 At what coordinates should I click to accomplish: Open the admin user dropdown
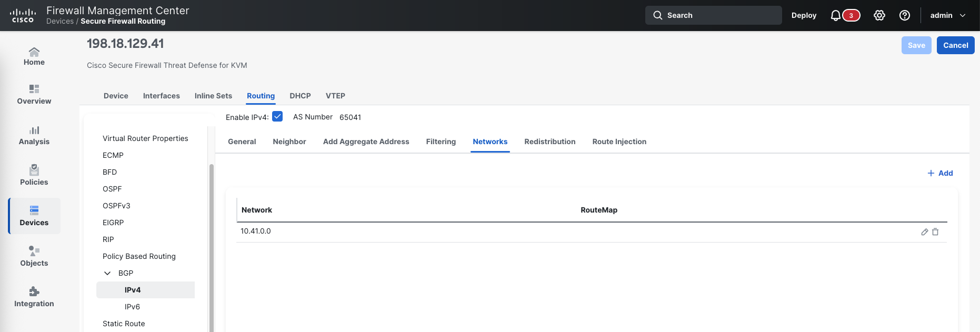point(947,16)
